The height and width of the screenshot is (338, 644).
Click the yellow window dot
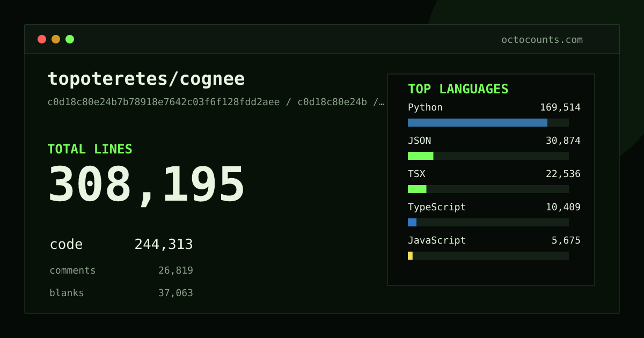56,39
